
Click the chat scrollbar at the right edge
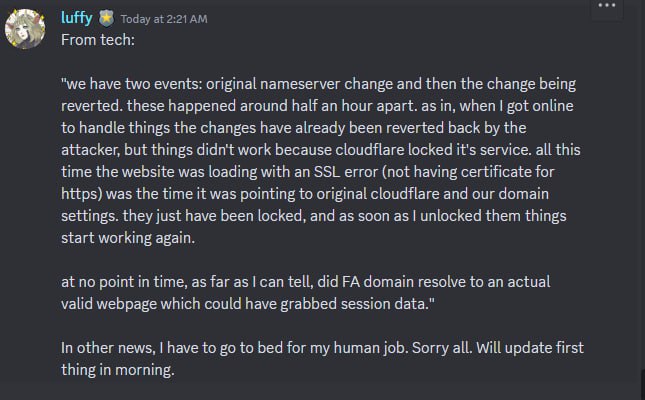tap(643, 384)
